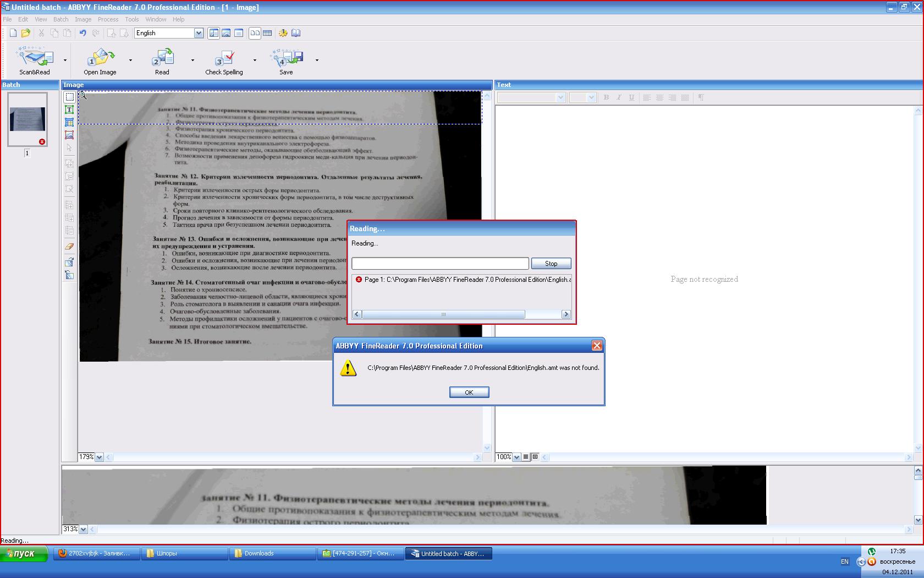
Task: Click the warning triangle icon in the dialog
Action: pos(348,368)
